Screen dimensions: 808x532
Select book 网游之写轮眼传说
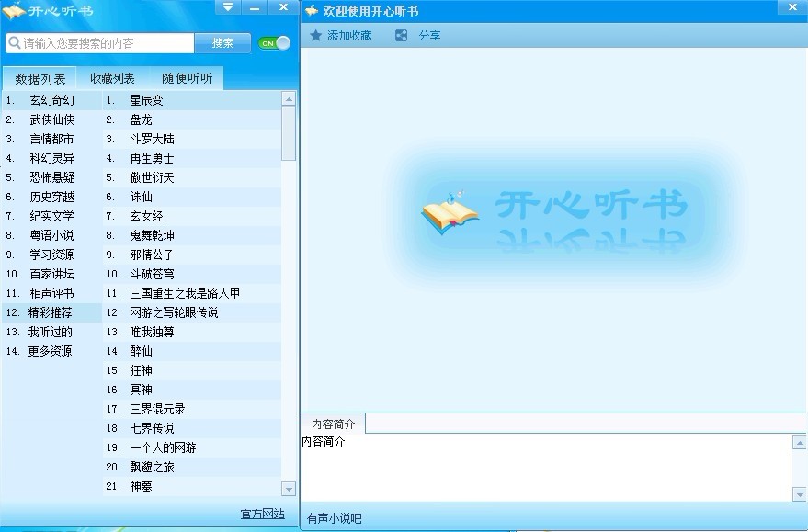[192, 312]
